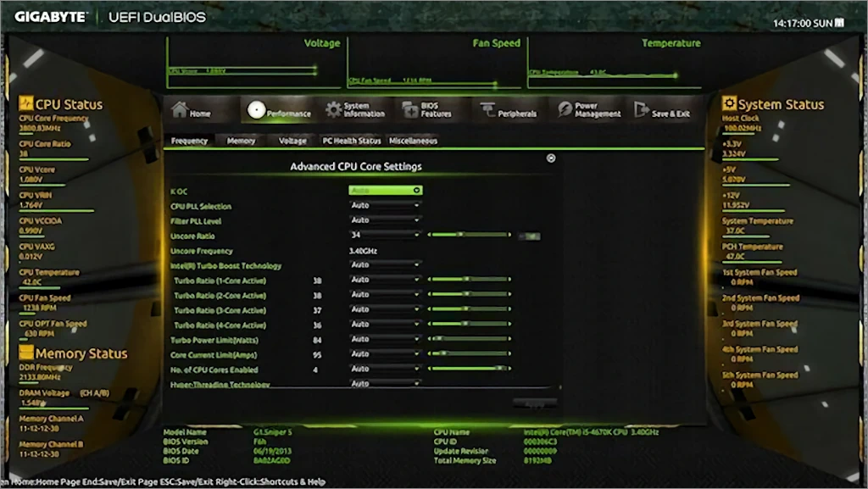The image size is (868, 489).
Task: Adjust Turbo Ratio 4-Core Active slider
Action: pos(470,324)
